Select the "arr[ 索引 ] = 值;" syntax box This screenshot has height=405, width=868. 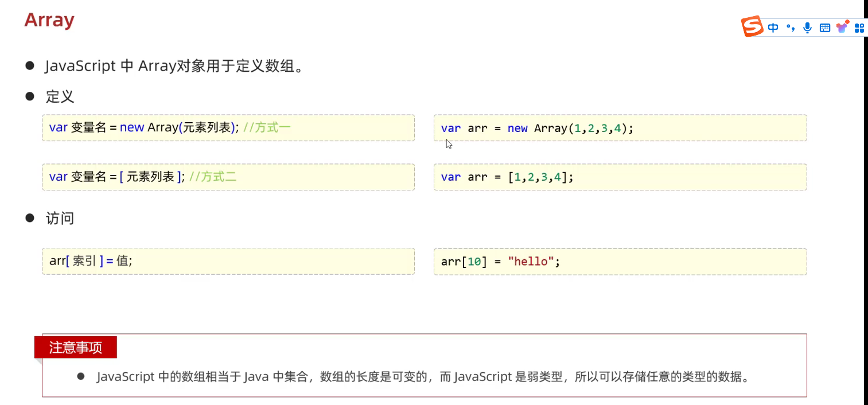(228, 261)
